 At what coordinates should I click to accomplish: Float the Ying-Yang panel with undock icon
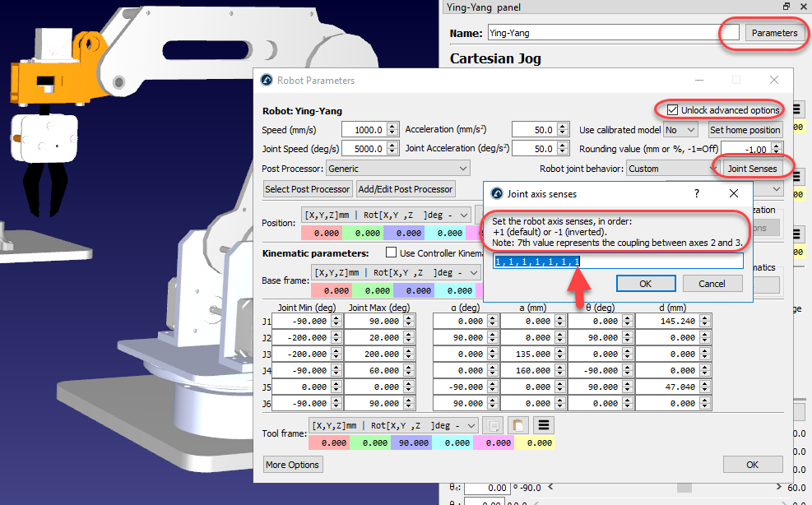pos(786,7)
